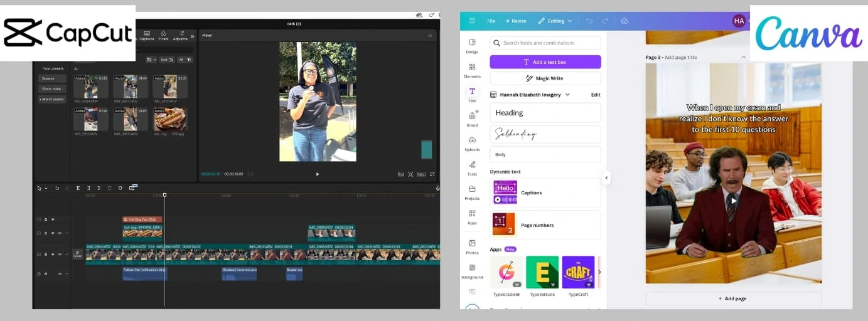The width and height of the screenshot is (868, 321).
Task: Open the Adjustment tab in CapCut
Action: click(x=181, y=36)
